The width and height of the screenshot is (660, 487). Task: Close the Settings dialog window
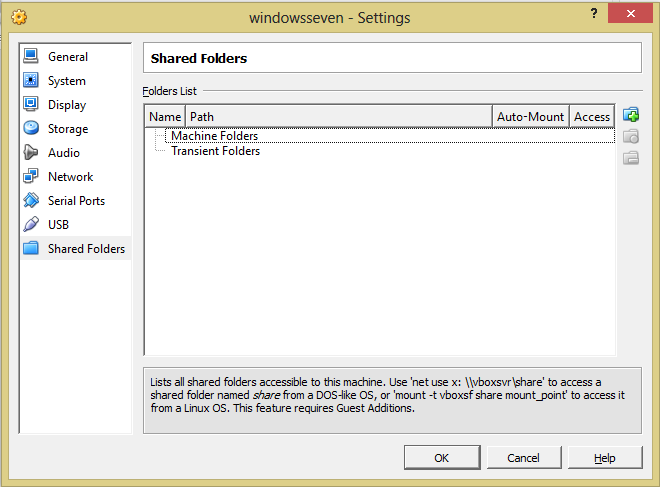click(630, 13)
